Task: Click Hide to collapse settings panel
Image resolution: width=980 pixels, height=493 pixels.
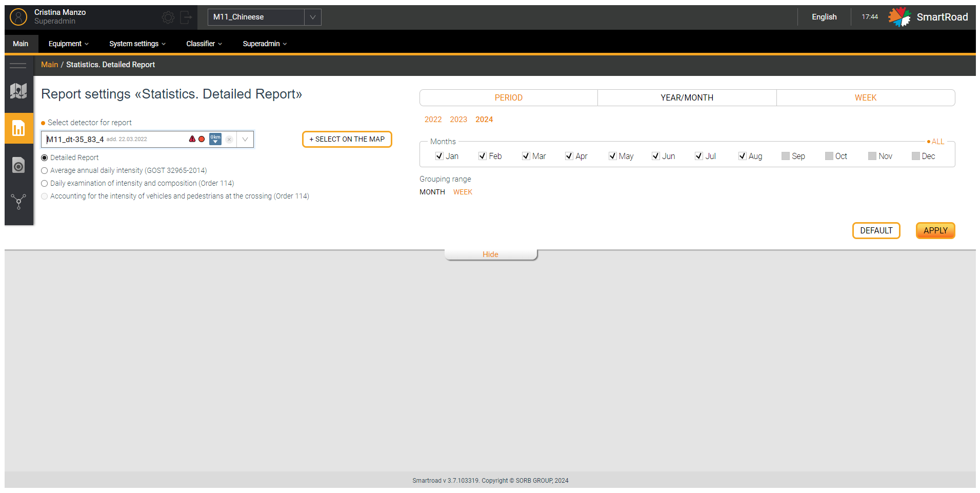Action: coord(491,254)
